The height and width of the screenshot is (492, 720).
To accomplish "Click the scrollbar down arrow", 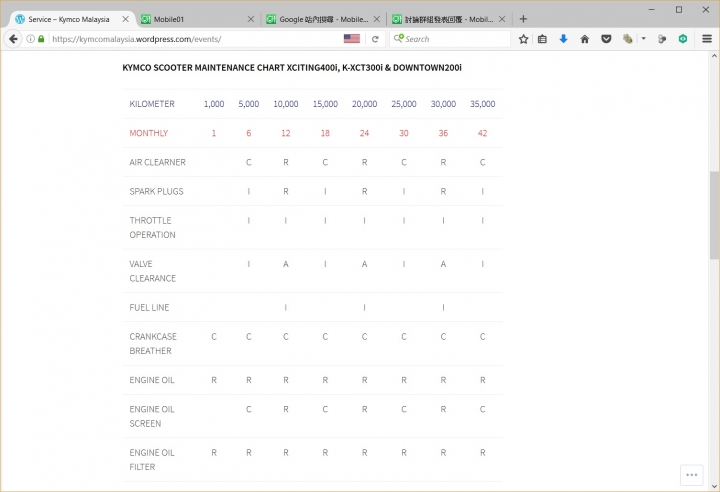I will tap(714, 486).
